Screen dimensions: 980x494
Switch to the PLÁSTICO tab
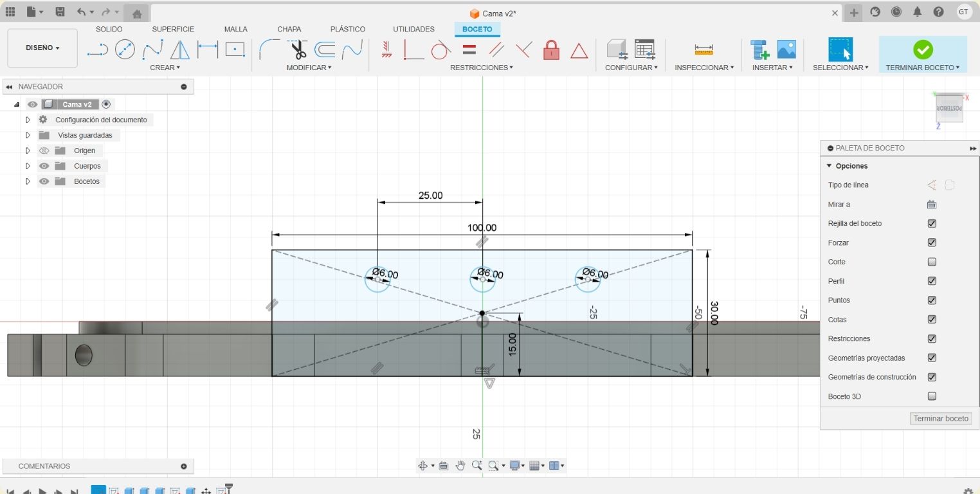(x=348, y=29)
